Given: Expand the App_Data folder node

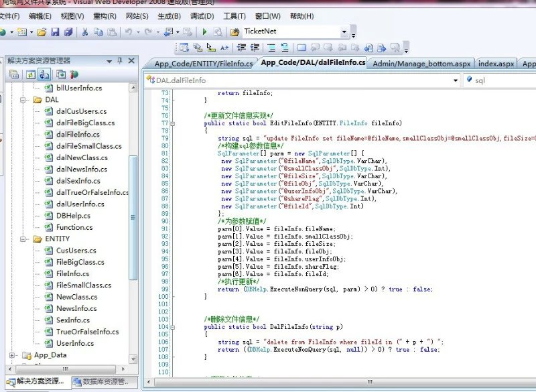Looking at the screenshot, I should (12, 355).
